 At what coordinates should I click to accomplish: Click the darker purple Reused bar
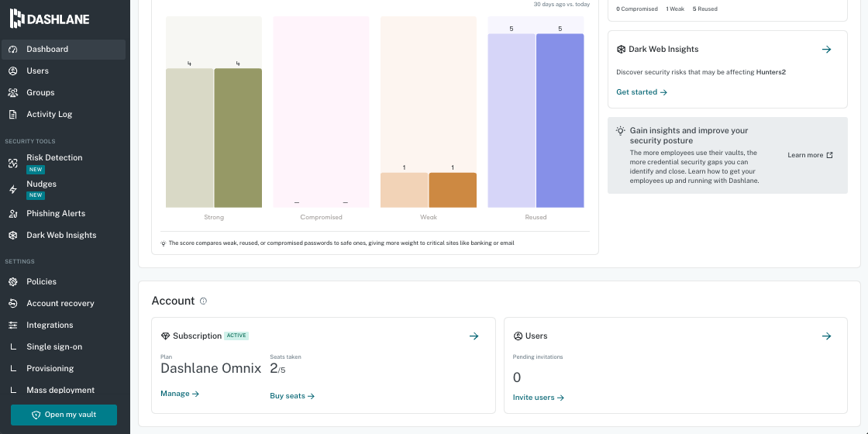(x=560, y=121)
